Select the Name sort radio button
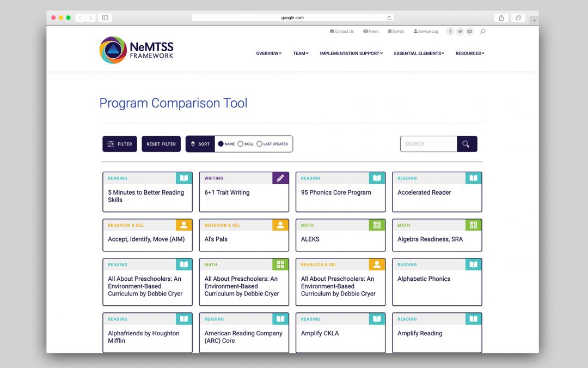Viewport: 588px width, 368px height. point(221,144)
